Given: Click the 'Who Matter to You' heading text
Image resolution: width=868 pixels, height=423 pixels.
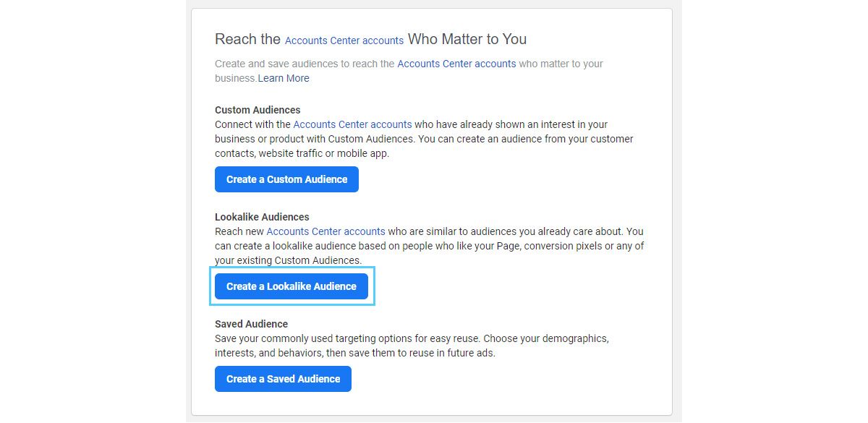Looking at the screenshot, I should 467,39.
